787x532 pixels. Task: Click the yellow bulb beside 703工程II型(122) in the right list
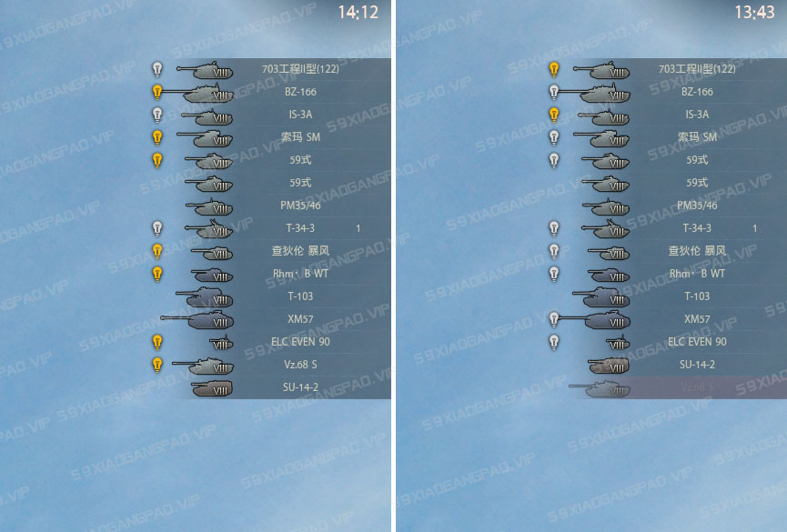(x=553, y=69)
